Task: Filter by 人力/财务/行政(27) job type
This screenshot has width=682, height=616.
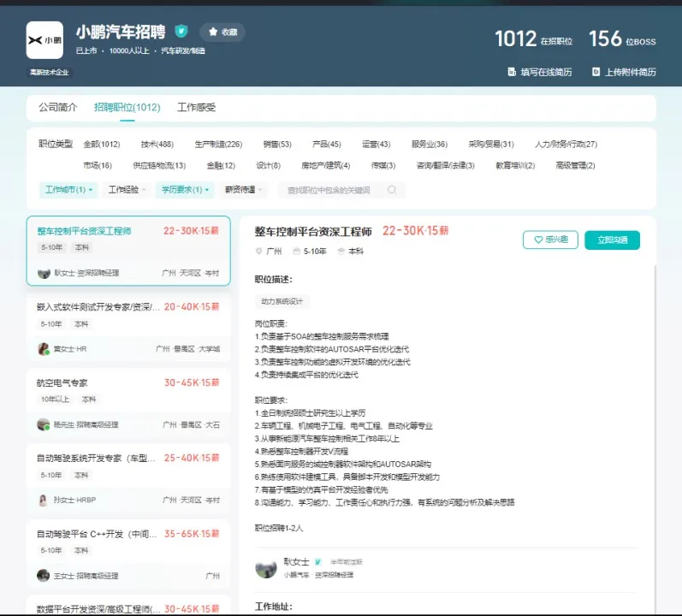Action: coord(566,144)
